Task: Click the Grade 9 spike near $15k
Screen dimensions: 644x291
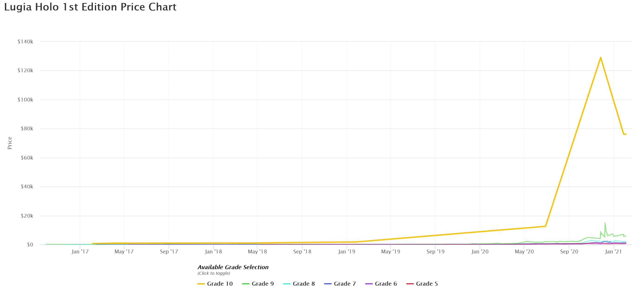Action: [605, 223]
